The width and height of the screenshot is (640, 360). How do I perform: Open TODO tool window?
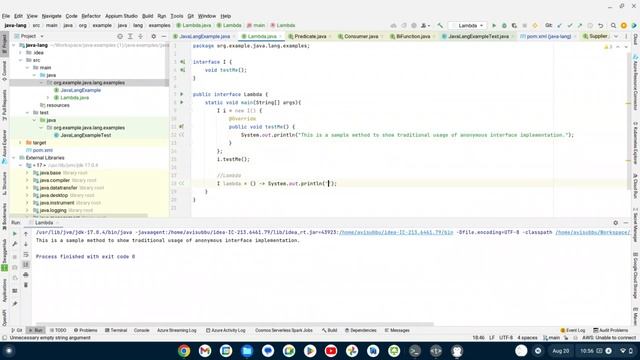click(58, 330)
